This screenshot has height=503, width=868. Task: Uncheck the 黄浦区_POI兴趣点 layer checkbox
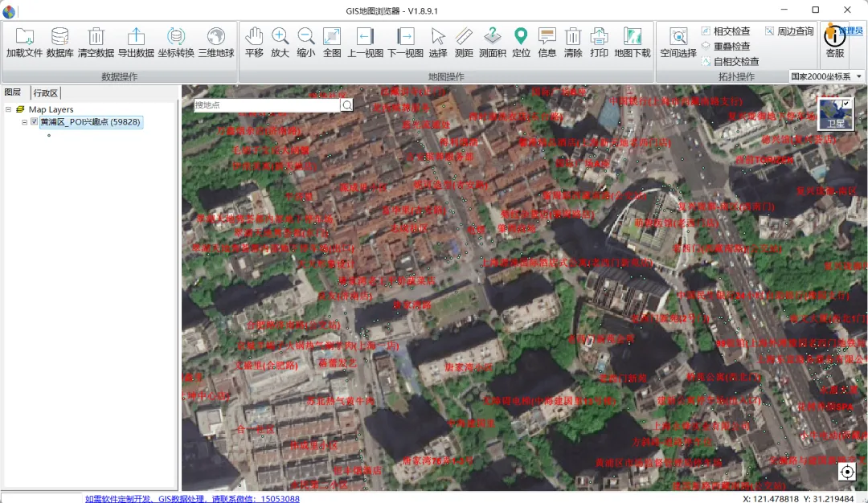pyautogui.click(x=35, y=122)
